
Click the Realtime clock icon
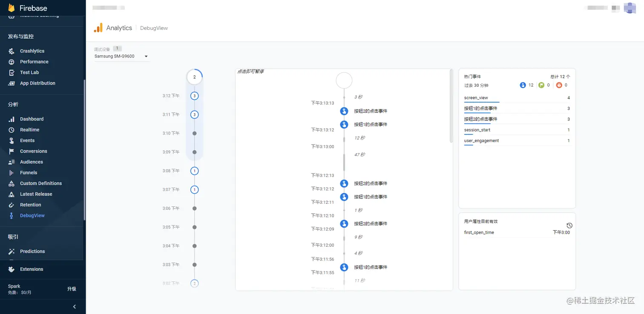point(11,130)
